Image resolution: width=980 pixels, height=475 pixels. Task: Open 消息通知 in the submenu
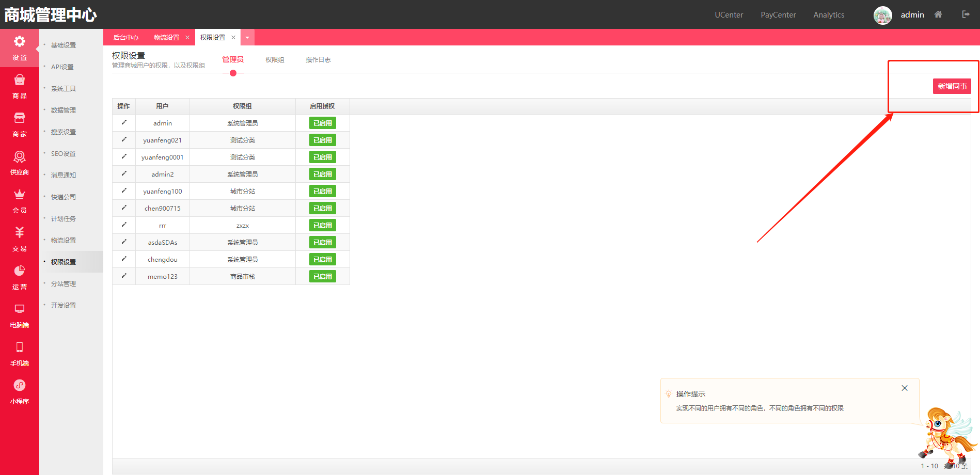pyautogui.click(x=64, y=176)
